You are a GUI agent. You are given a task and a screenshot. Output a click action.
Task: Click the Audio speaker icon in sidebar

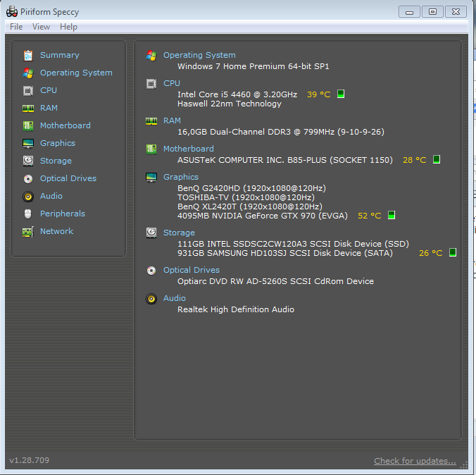pyautogui.click(x=28, y=197)
